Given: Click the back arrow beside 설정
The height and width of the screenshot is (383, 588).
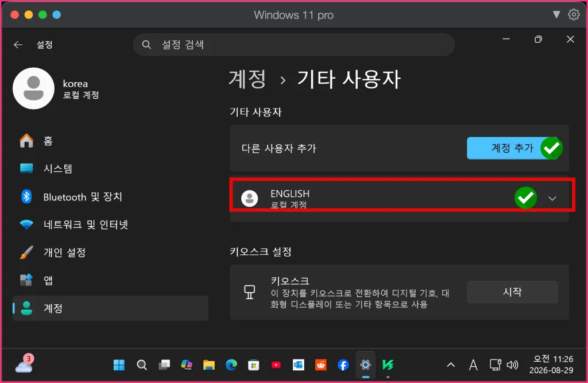Looking at the screenshot, I should [18, 45].
